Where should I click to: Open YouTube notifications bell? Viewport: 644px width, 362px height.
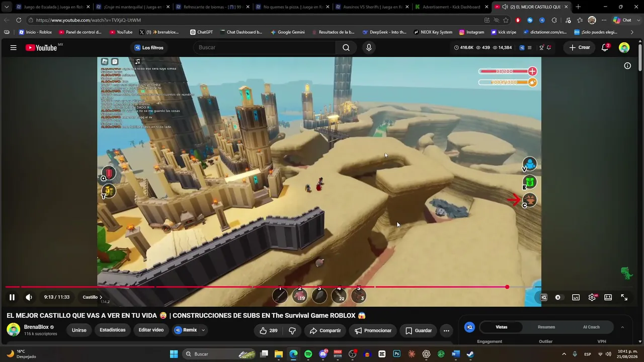pos(605,48)
